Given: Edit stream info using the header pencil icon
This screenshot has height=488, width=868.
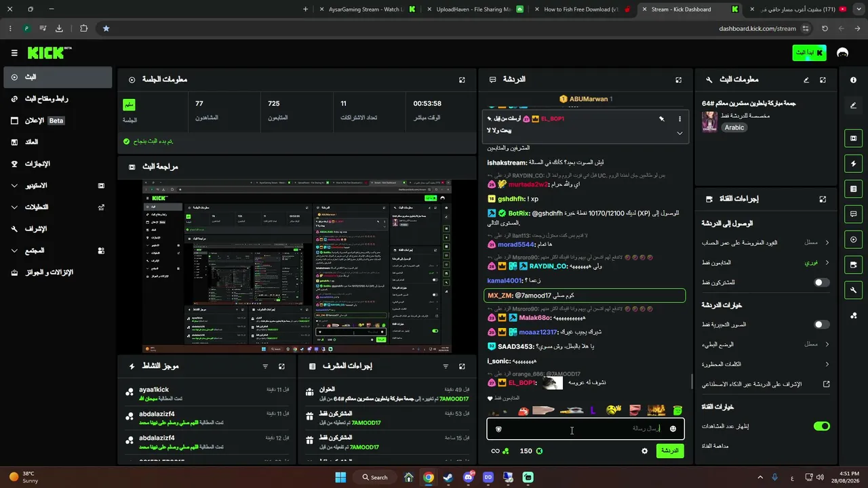Looking at the screenshot, I should 806,80.
